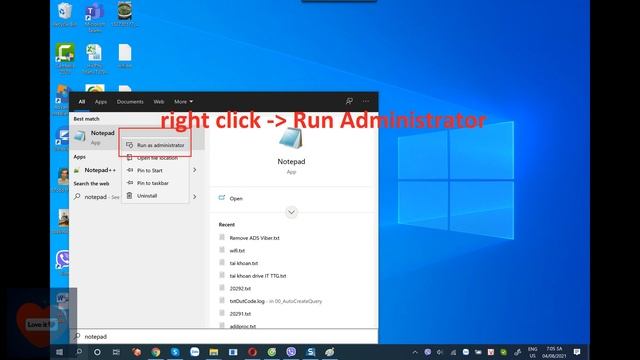Open the More dropdown in search header

point(183,102)
